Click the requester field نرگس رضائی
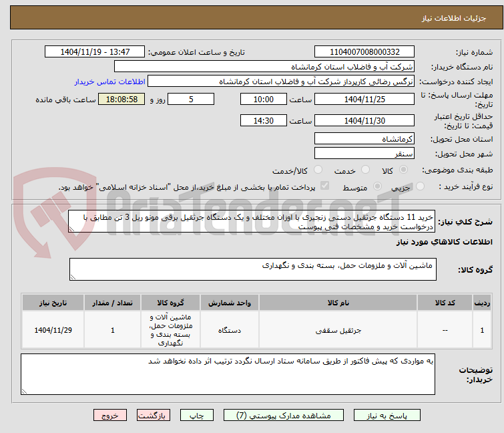The image size is (504, 433). 281,82
